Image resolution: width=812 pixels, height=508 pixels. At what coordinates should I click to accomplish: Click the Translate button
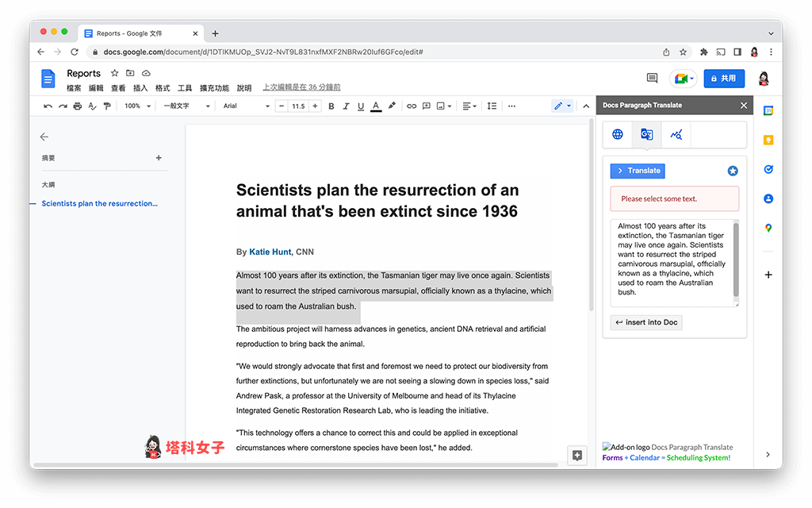point(638,171)
